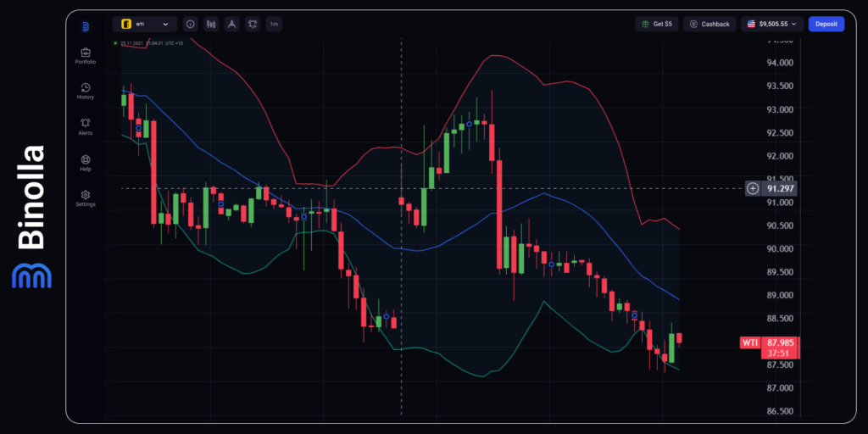Change the 1m timeframe selector

tap(274, 25)
